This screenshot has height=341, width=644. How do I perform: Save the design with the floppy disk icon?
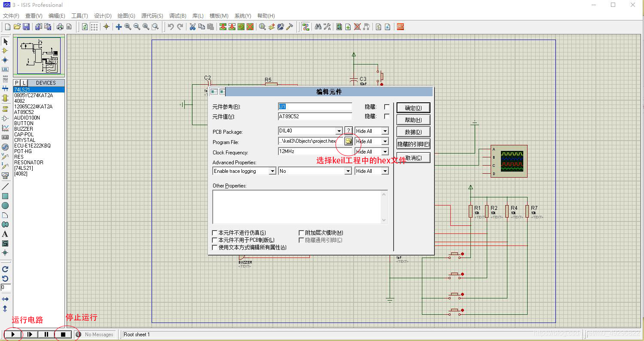click(26, 27)
